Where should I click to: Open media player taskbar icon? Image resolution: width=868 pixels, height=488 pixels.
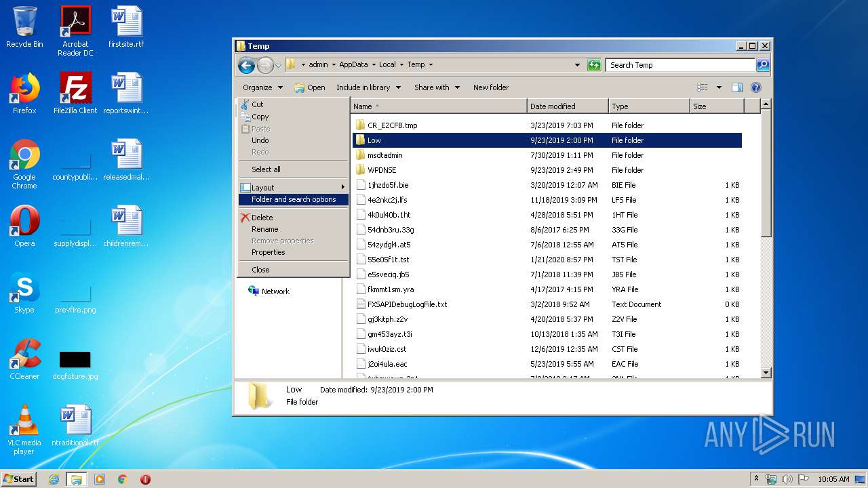point(100,479)
